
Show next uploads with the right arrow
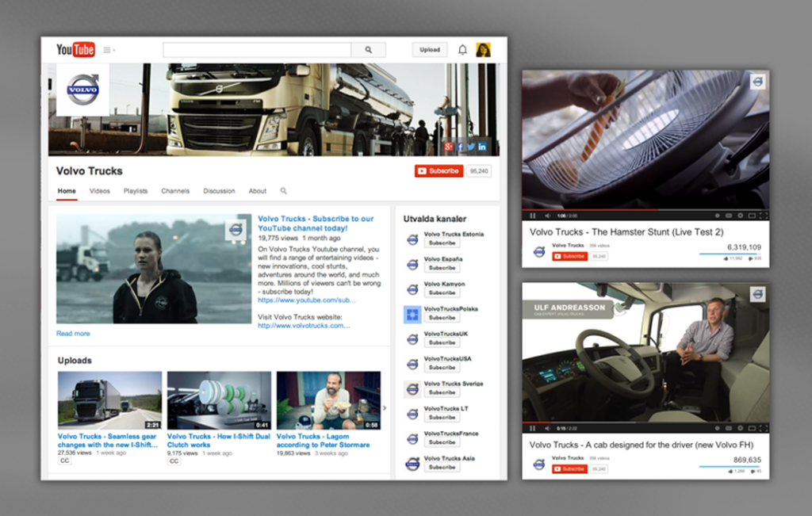click(385, 408)
